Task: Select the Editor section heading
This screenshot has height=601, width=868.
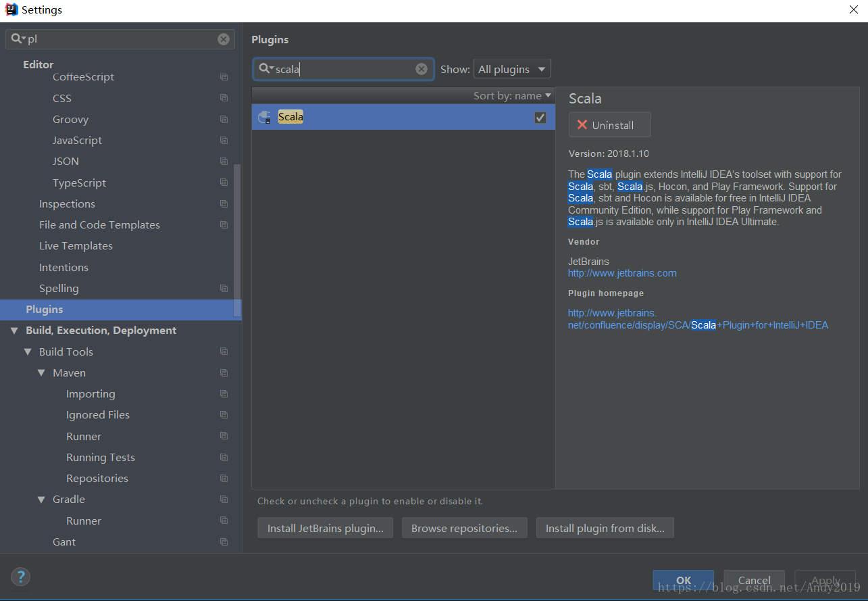Action: [x=38, y=65]
